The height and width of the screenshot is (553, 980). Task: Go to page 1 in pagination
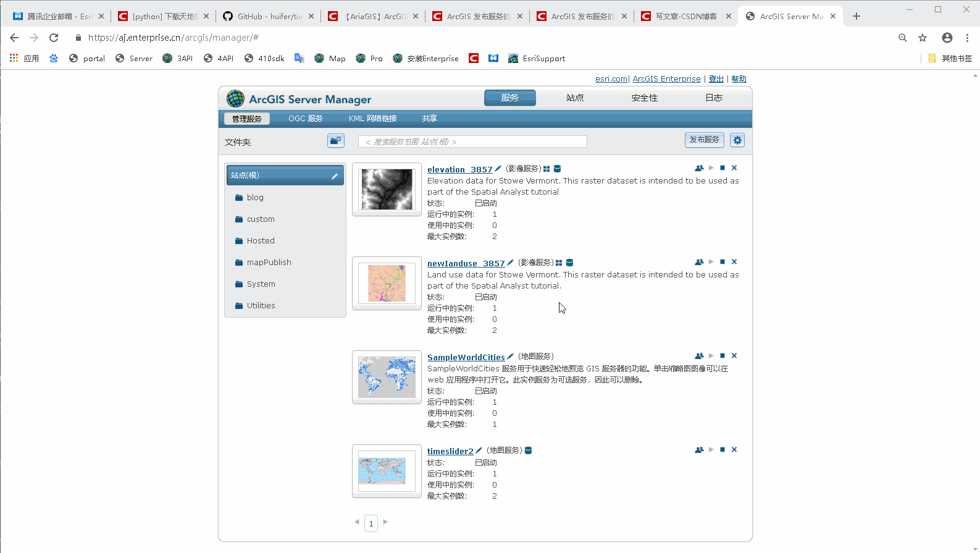(x=371, y=523)
